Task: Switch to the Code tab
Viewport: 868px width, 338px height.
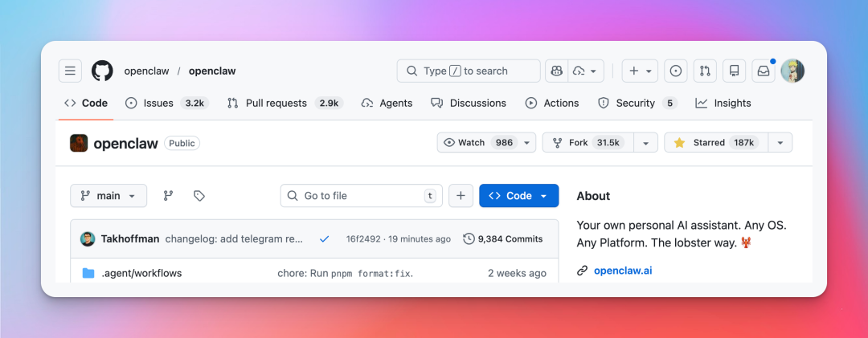Action: coord(86,103)
